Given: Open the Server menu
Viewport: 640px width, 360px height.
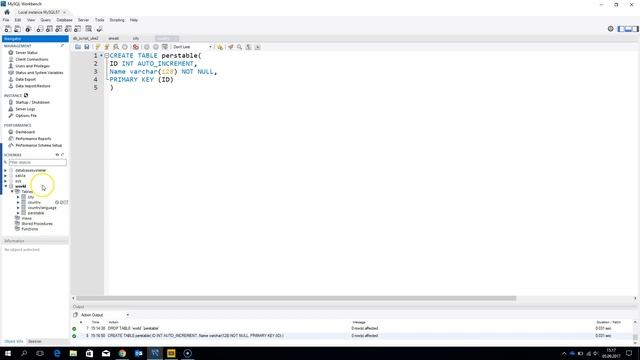Looking at the screenshot, I should (x=83, y=20).
